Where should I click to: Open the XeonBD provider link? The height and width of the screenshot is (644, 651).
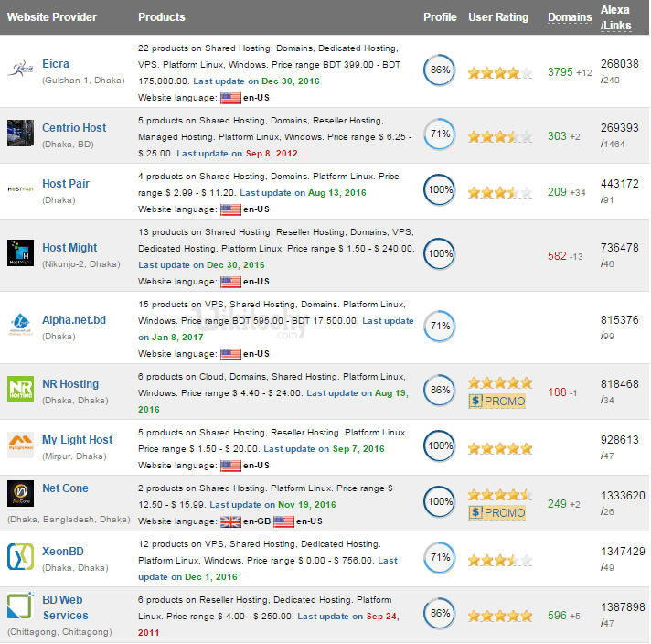[x=63, y=552]
